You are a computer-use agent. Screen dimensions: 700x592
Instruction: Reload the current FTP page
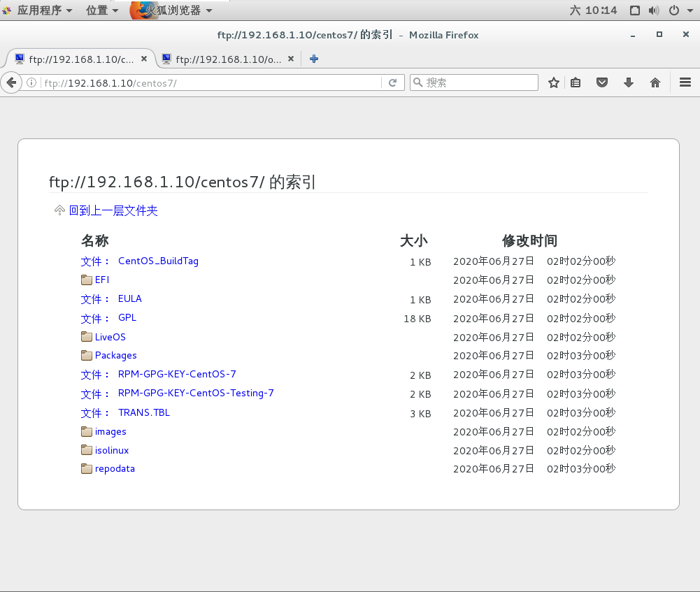point(392,82)
